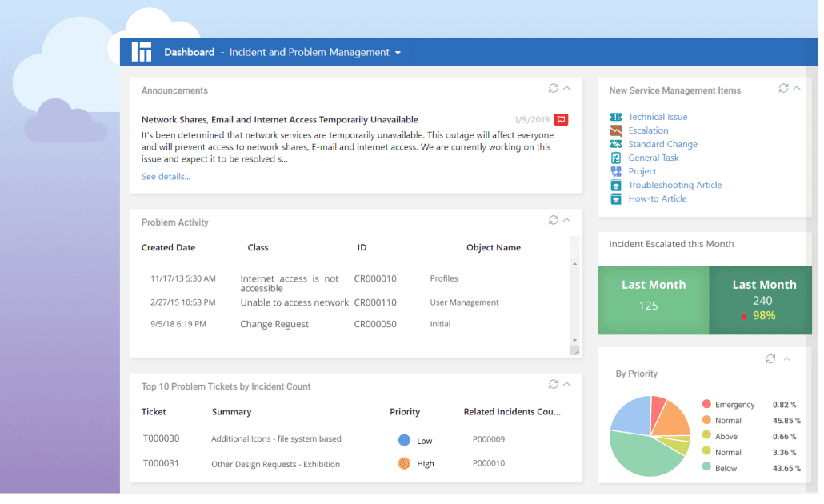This screenshot has height=504, width=824.
Task: Click the General Task clipboard icon
Action: 616,158
